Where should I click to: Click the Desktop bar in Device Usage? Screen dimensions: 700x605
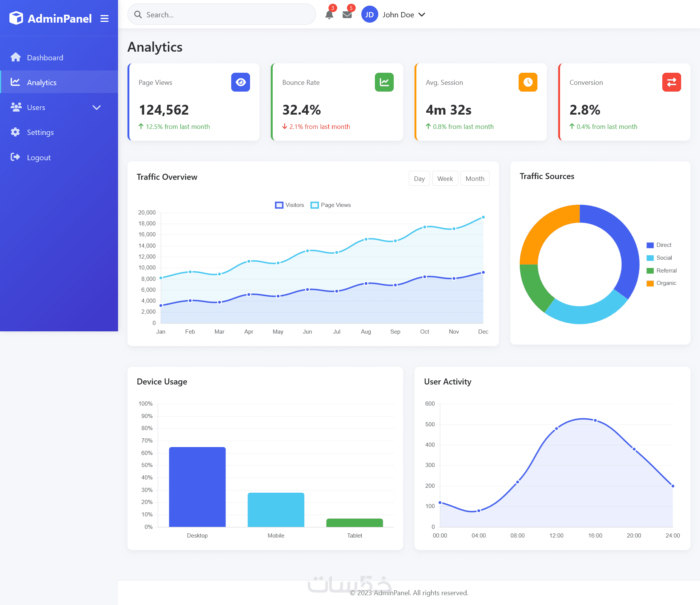(197, 487)
